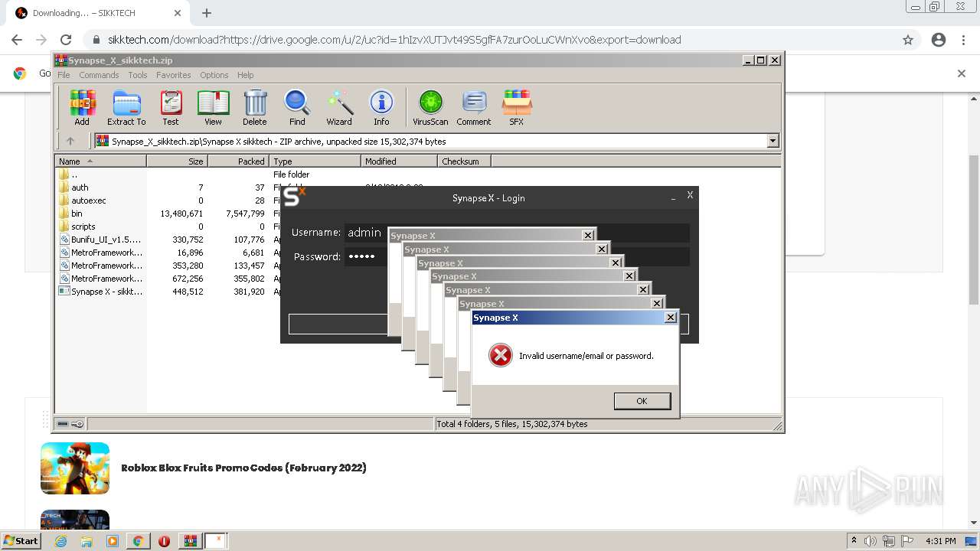
Task: Sort by the Size column header
Action: tap(177, 161)
